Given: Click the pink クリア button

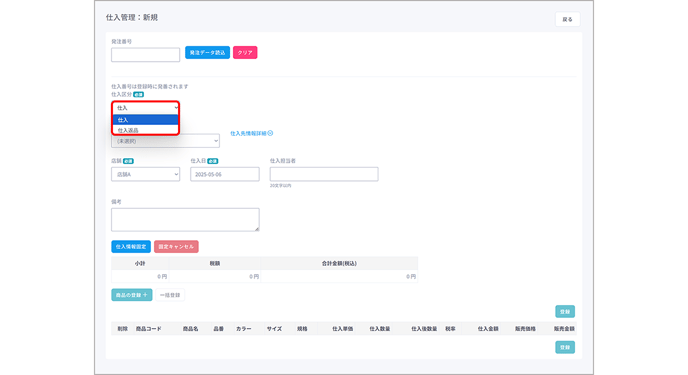Looking at the screenshot, I should tap(245, 53).
